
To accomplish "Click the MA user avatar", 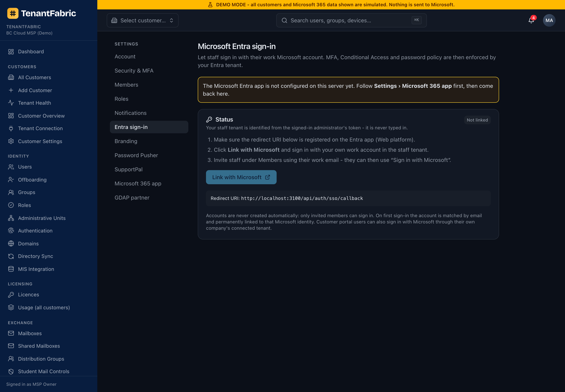I will click(549, 20).
